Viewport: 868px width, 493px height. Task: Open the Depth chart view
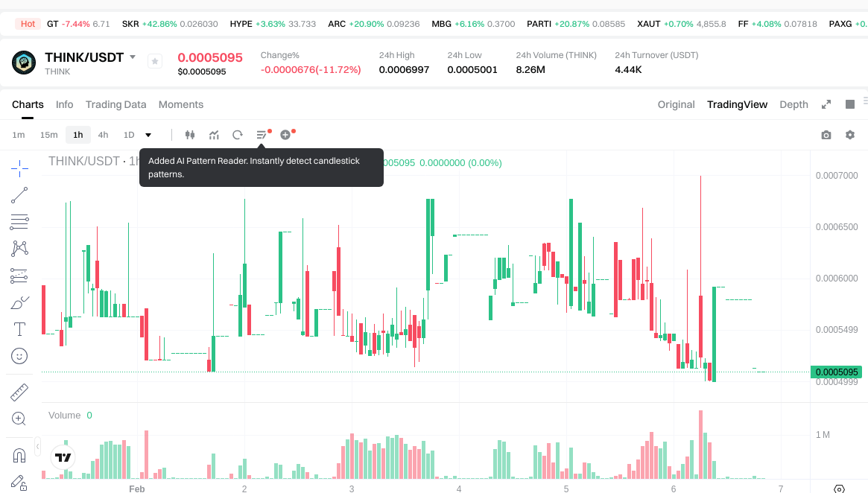coord(793,104)
